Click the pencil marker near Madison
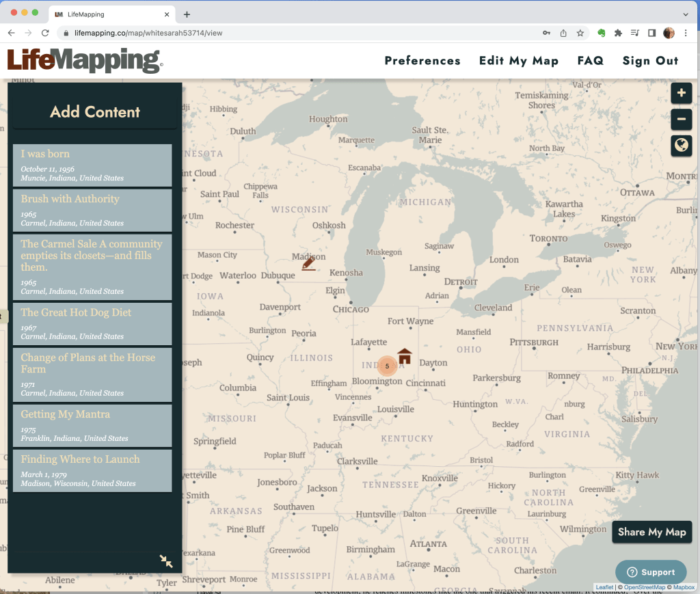Image resolution: width=700 pixels, height=594 pixels. 309,263
